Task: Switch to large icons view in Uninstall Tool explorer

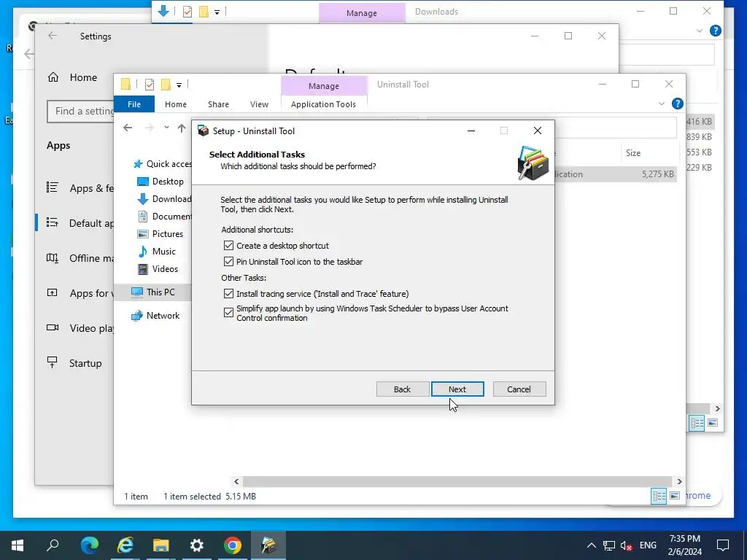Action: pos(675,496)
